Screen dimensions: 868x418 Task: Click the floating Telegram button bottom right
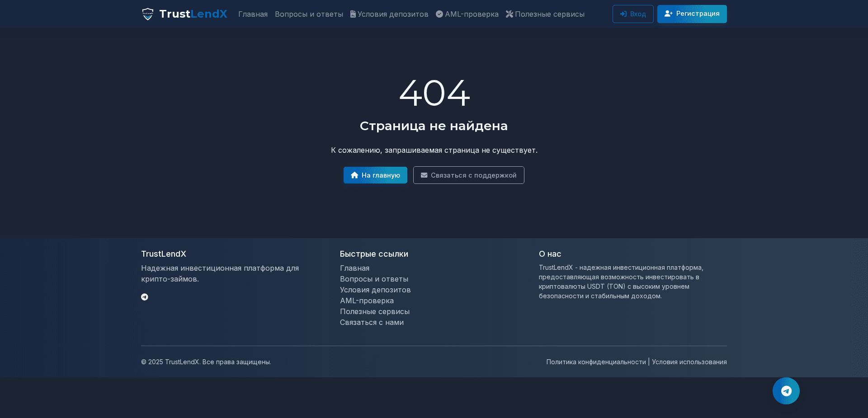click(x=786, y=391)
